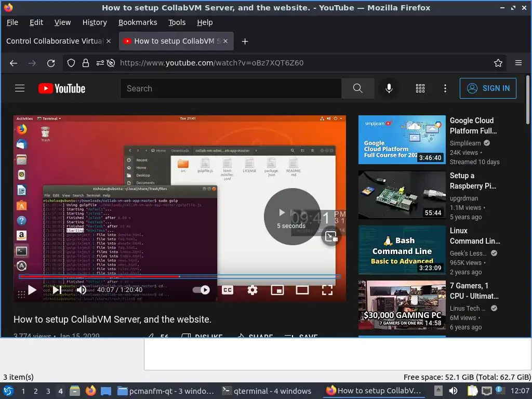
Task: Skip to next video
Action: (57, 290)
